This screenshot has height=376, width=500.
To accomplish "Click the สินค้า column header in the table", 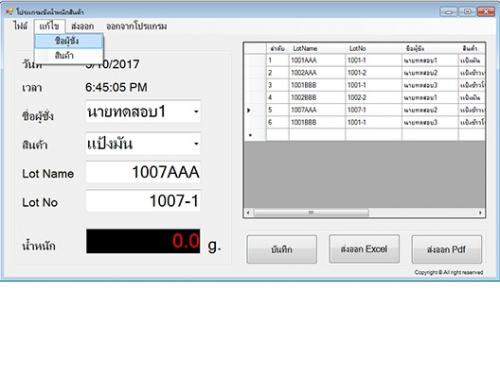I will point(472,49).
